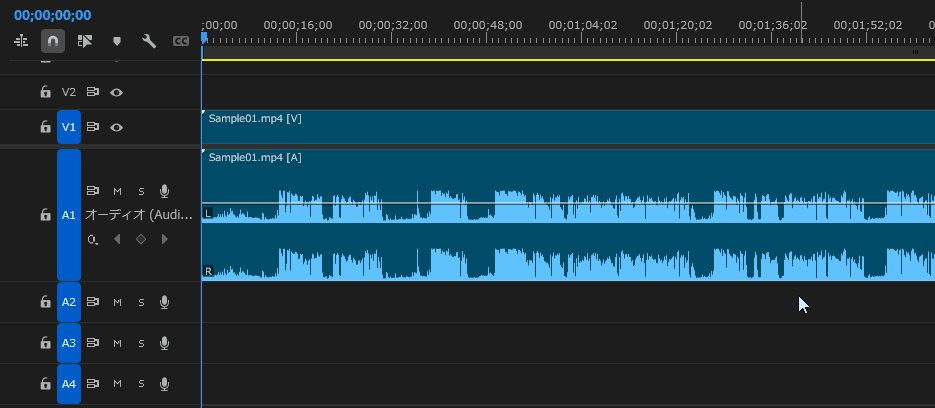The height and width of the screenshot is (408, 935).
Task: Open the caption track options CC icon
Action: pyautogui.click(x=181, y=41)
